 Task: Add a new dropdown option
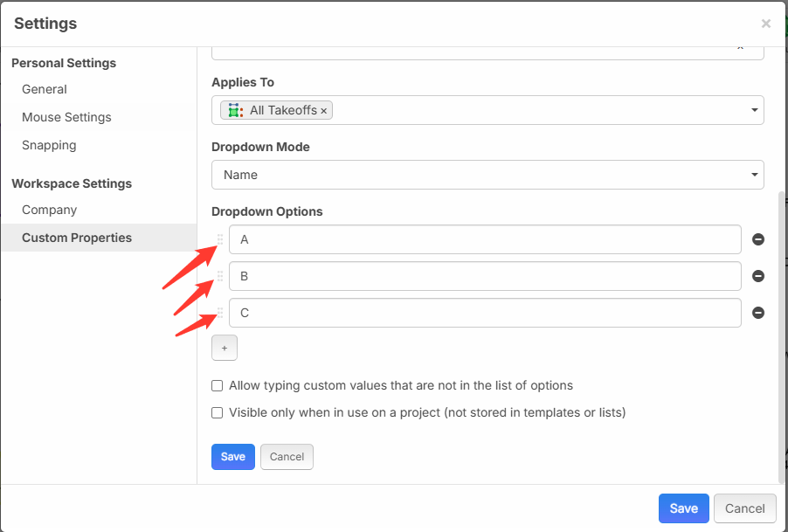(x=224, y=348)
